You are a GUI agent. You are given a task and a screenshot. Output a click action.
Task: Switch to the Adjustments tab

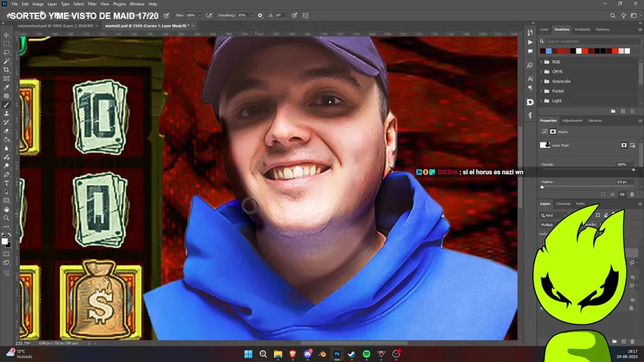tap(572, 121)
